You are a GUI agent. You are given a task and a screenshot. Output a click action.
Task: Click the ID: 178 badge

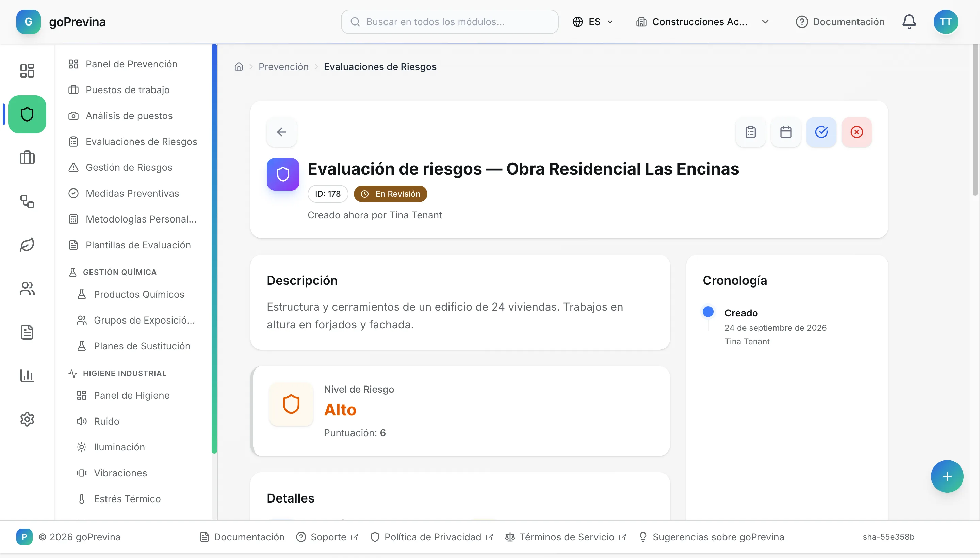(328, 194)
